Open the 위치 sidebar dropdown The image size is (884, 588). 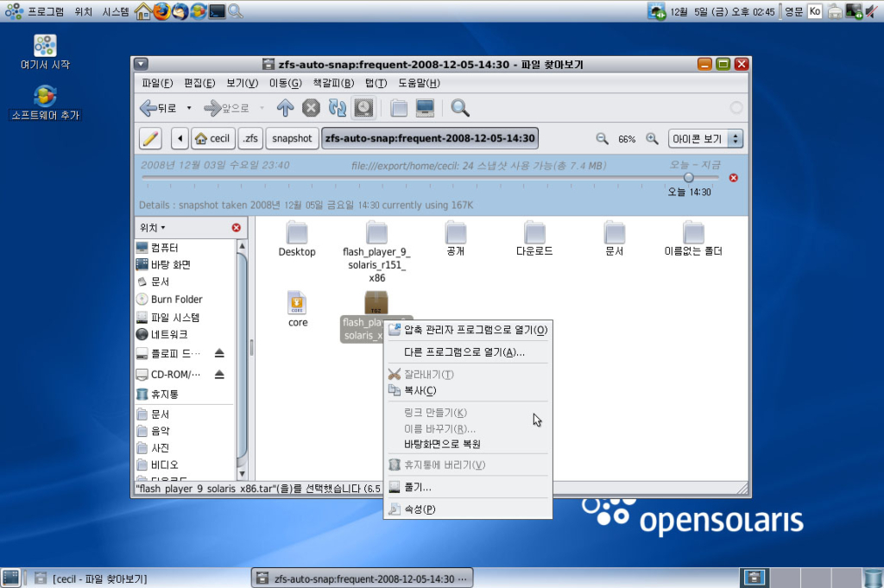[x=153, y=227]
